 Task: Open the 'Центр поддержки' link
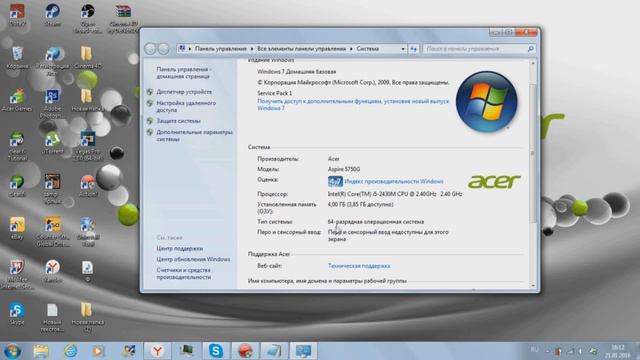click(180, 248)
